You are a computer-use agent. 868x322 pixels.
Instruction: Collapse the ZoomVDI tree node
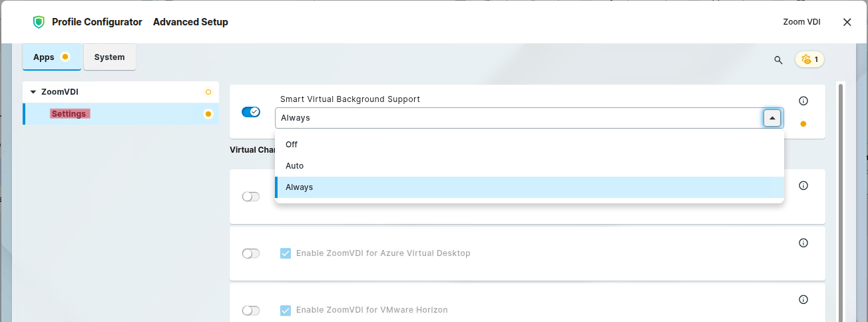pos(33,92)
